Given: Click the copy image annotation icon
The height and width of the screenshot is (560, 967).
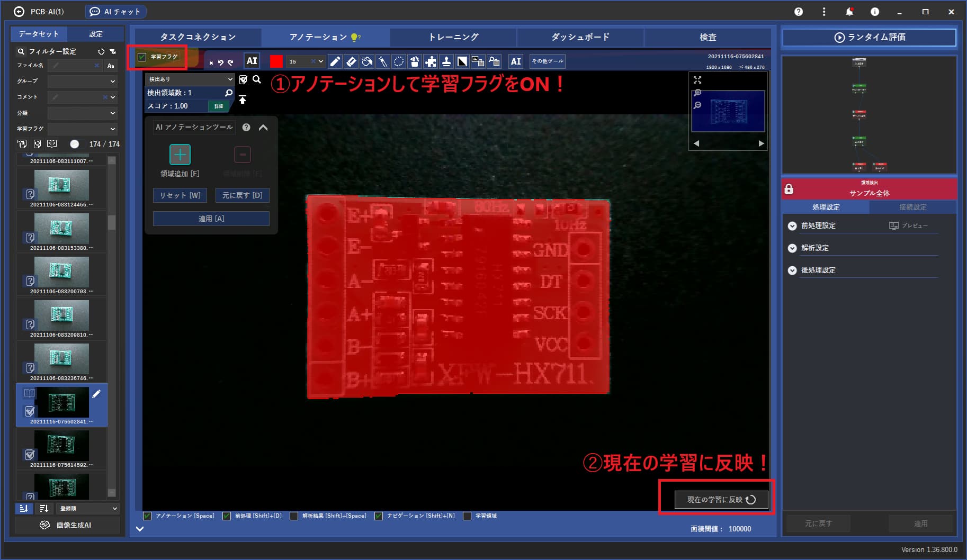Looking at the screenshot, I should tap(478, 61).
